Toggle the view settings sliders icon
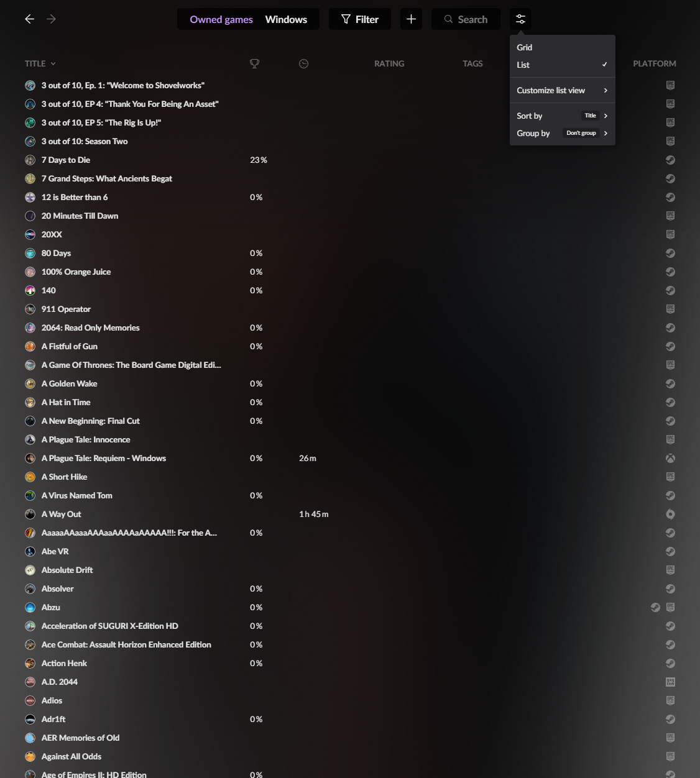Viewport: 700px width, 778px height. 520,19
